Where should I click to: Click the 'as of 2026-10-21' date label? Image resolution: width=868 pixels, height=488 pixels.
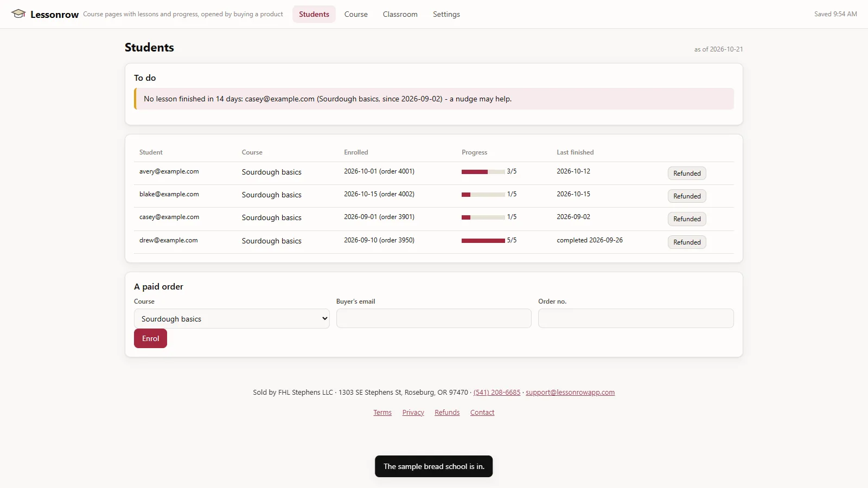718,49
